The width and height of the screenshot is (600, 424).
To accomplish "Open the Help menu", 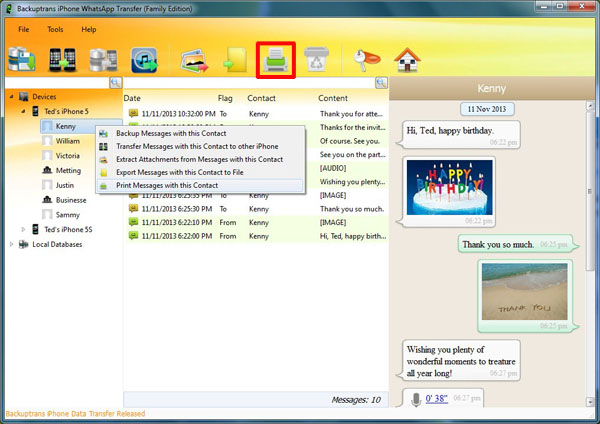I will tap(88, 29).
